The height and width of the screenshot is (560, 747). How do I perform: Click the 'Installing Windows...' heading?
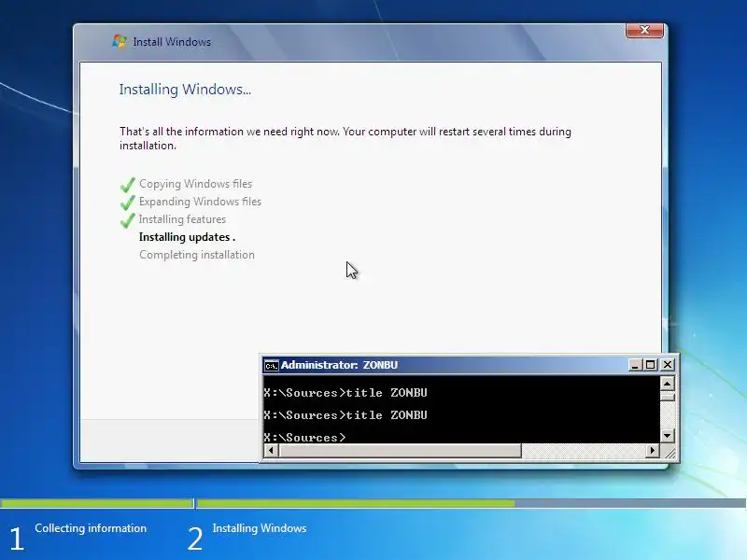click(x=185, y=90)
